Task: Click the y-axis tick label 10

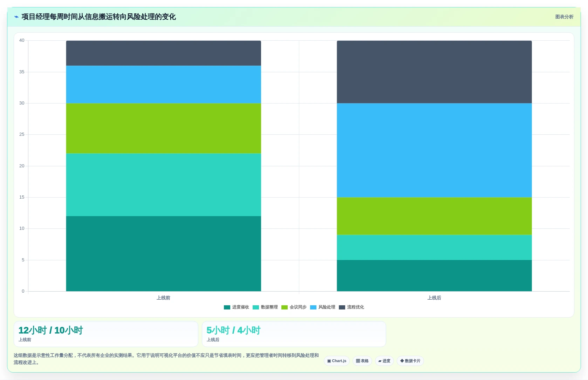Action: [22, 228]
